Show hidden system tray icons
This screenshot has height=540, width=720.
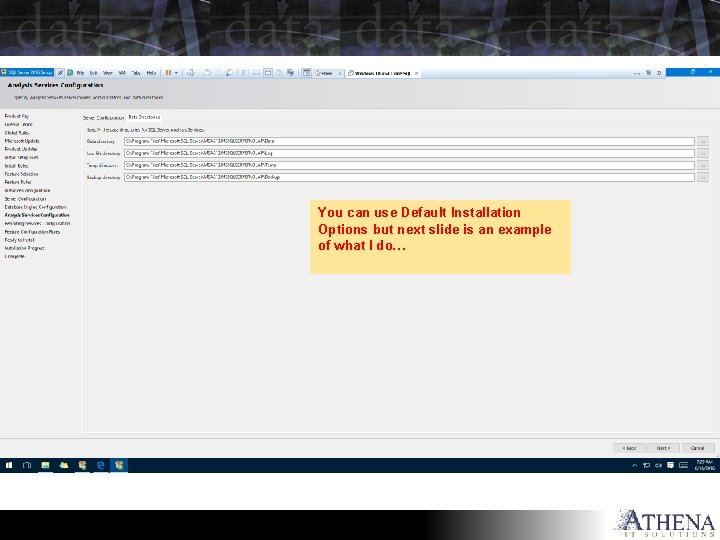[635, 466]
